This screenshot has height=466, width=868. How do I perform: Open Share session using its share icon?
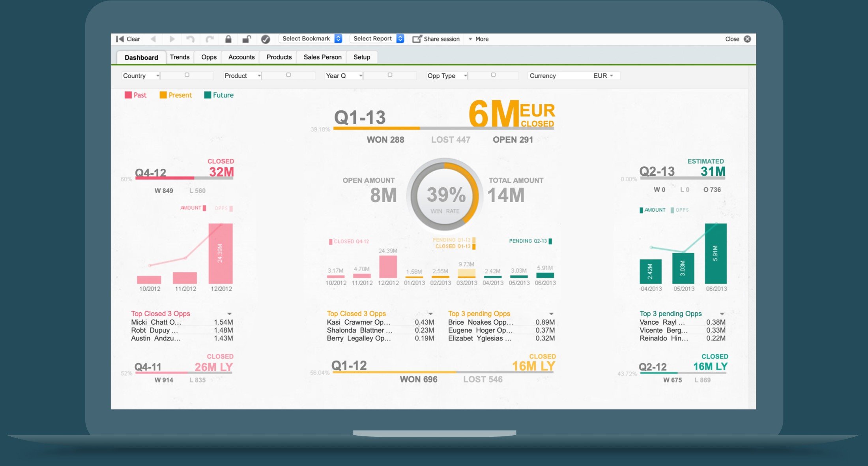pyautogui.click(x=417, y=39)
